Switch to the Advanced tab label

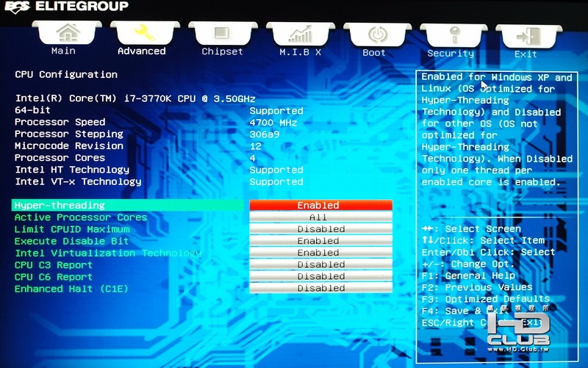[x=141, y=51]
